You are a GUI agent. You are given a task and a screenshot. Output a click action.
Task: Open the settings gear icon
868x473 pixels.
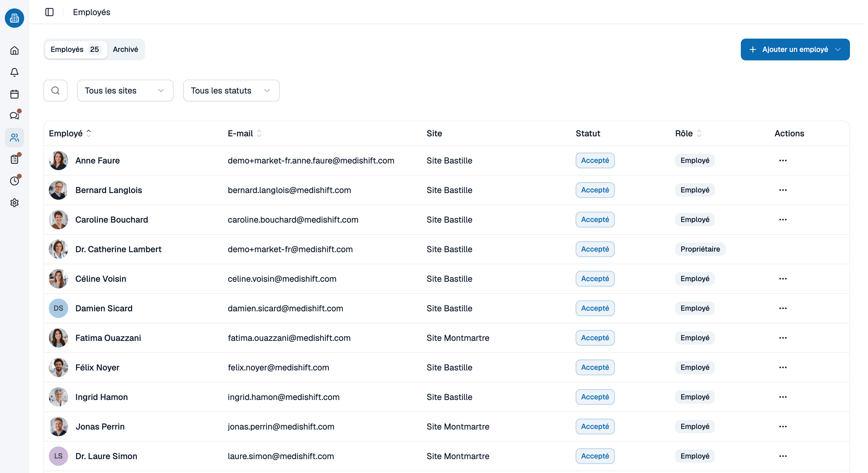click(14, 203)
